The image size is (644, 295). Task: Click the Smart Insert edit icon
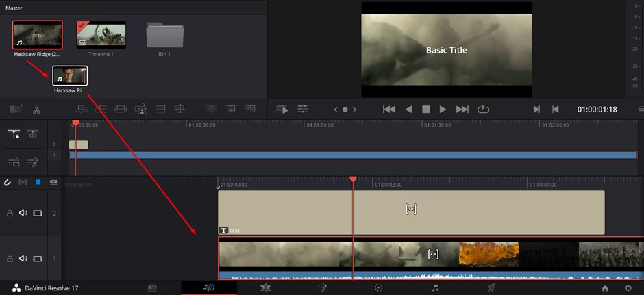[81, 109]
